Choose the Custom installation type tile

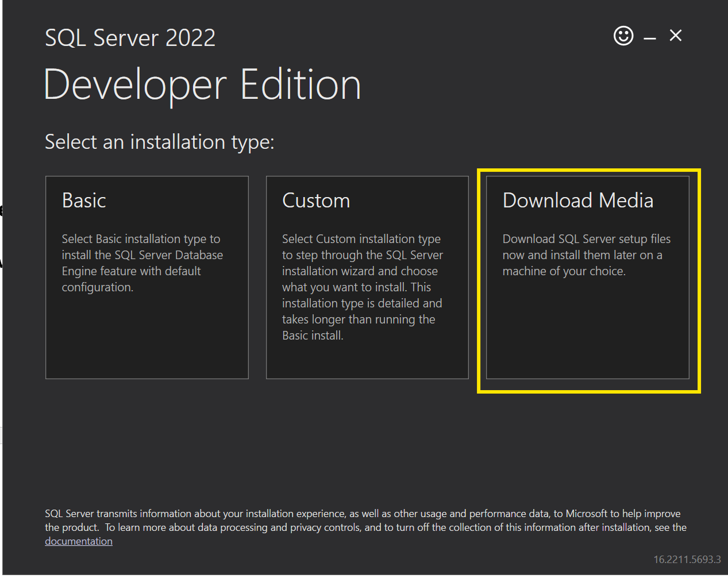367,277
